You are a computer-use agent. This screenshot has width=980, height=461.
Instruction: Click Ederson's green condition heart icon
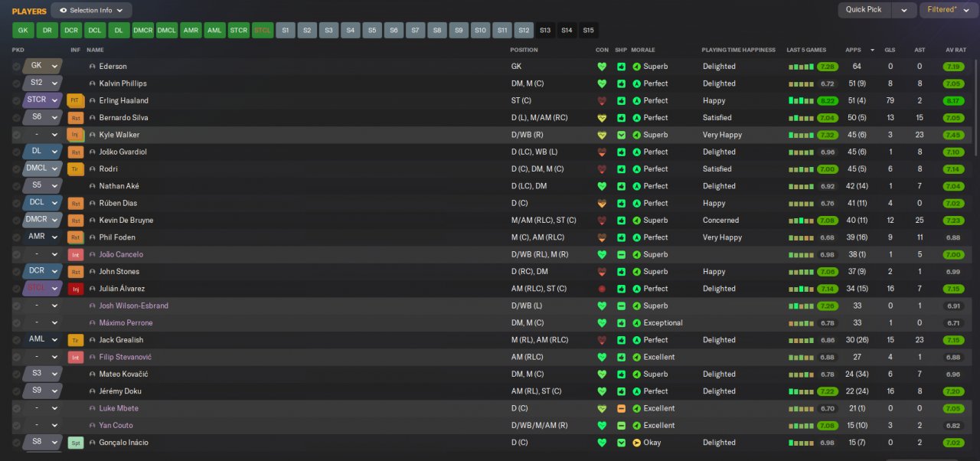tap(602, 67)
